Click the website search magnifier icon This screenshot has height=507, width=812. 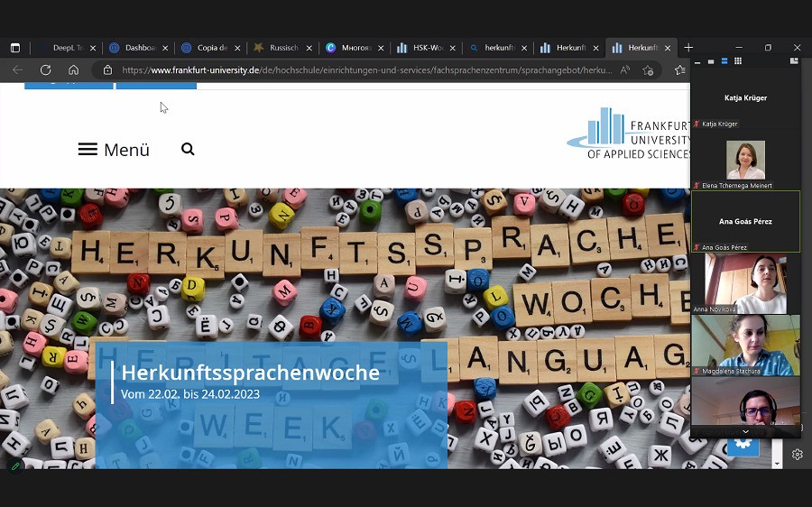[188, 150]
